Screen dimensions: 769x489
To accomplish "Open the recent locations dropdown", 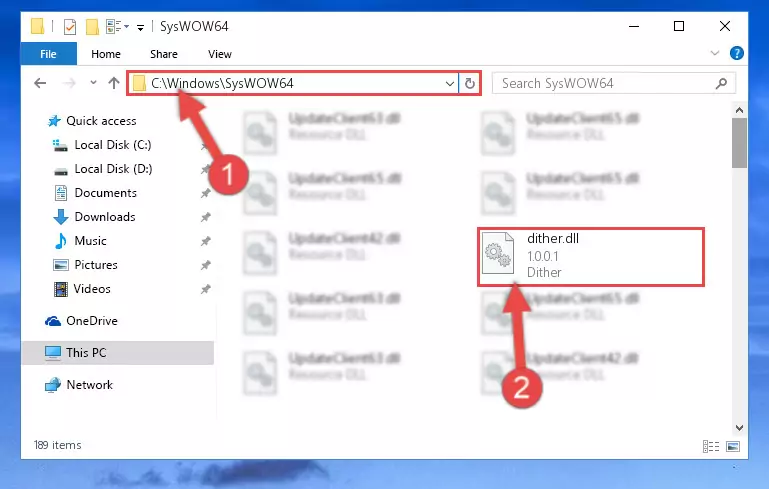I will tap(93, 83).
